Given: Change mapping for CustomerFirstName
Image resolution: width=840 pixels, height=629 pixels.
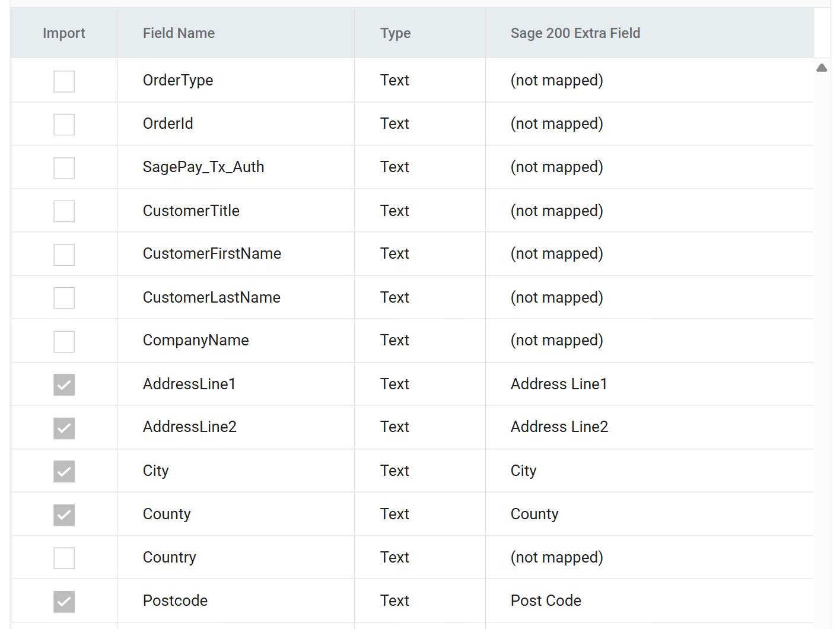Looking at the screenshot, I should pos(649,253).
